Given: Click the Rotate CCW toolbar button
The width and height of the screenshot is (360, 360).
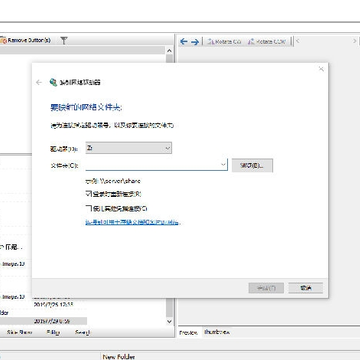Looking at the screenshot, I should tap(267, 42).
